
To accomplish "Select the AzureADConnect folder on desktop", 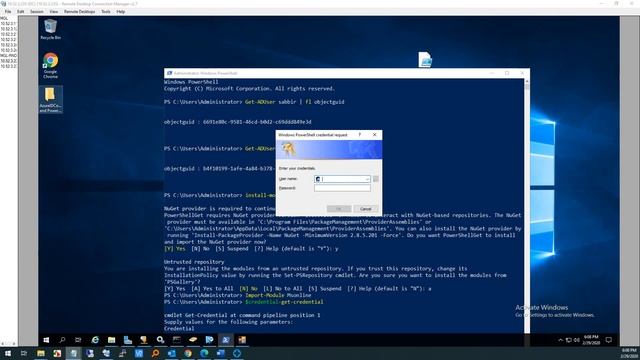I will click(51, 100).
